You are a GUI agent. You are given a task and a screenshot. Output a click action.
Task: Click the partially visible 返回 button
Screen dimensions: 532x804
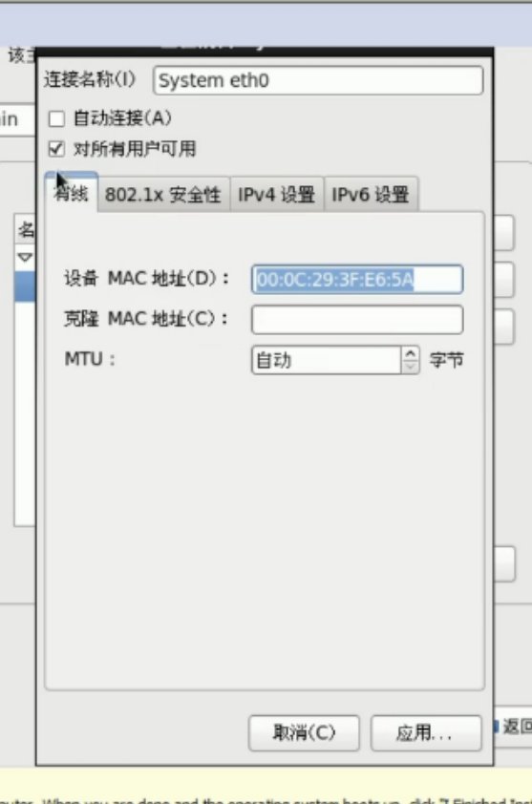tap(514, 727)
